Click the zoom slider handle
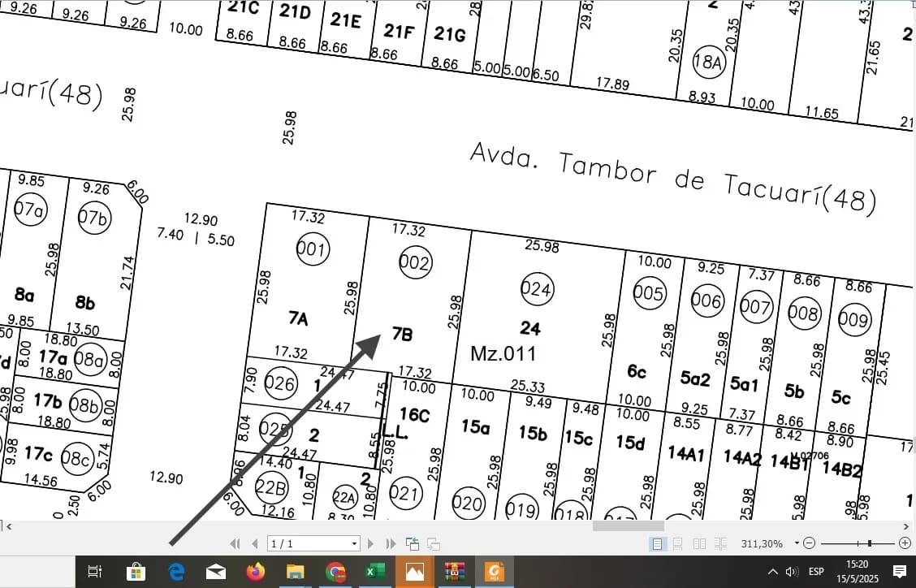This screenshot has width=916, height=588. 870,543
